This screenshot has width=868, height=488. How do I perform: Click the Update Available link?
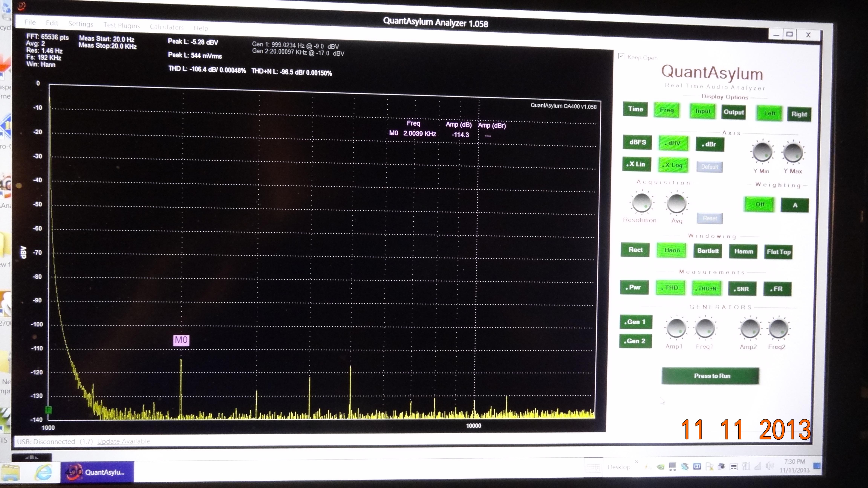click(x=124, y=441)
